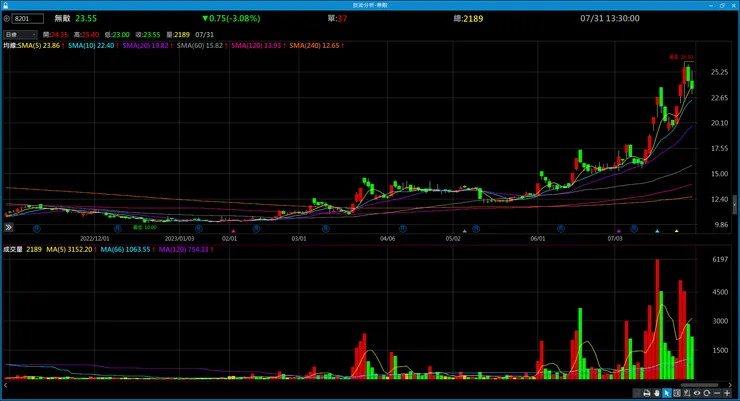This screenshot has width=740, height=401.
Task: Click the 月 circle marker right of 06/01
Action: pyautogui.click(x=561, y=229)
